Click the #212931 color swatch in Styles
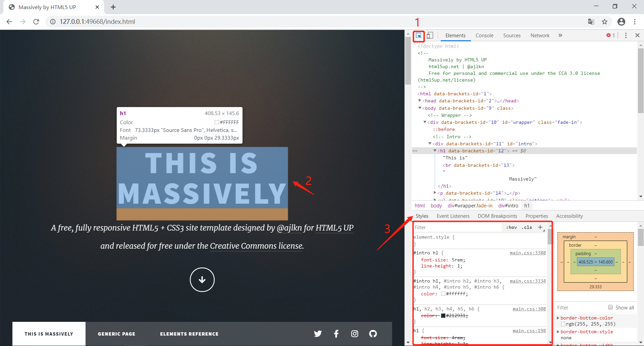Screen dimensions: 644x346 443,315
